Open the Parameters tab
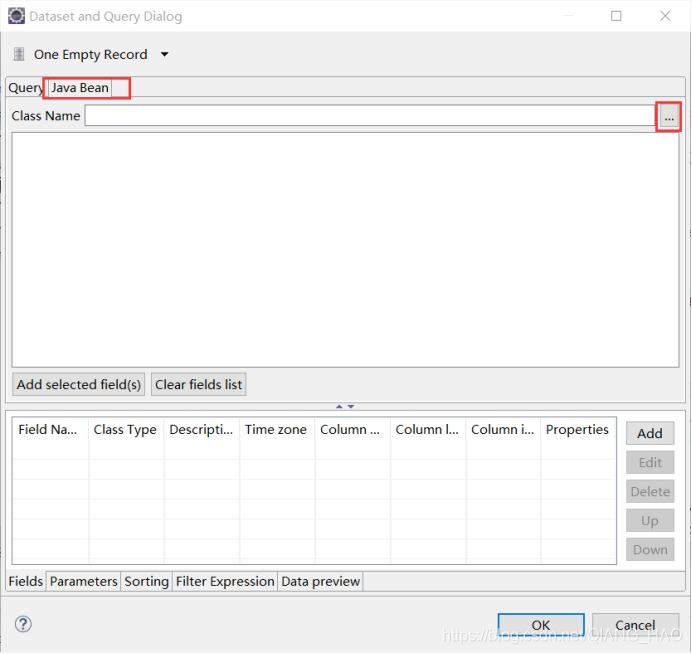This screenshot has width=692, height=654. (83, 581)
